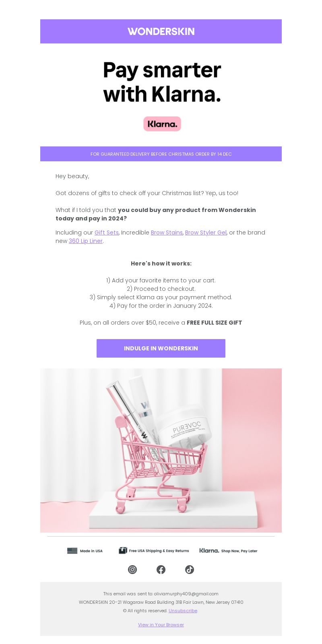Click the Made in USA flag icon
322x644 pixels.
click(72, 551)
